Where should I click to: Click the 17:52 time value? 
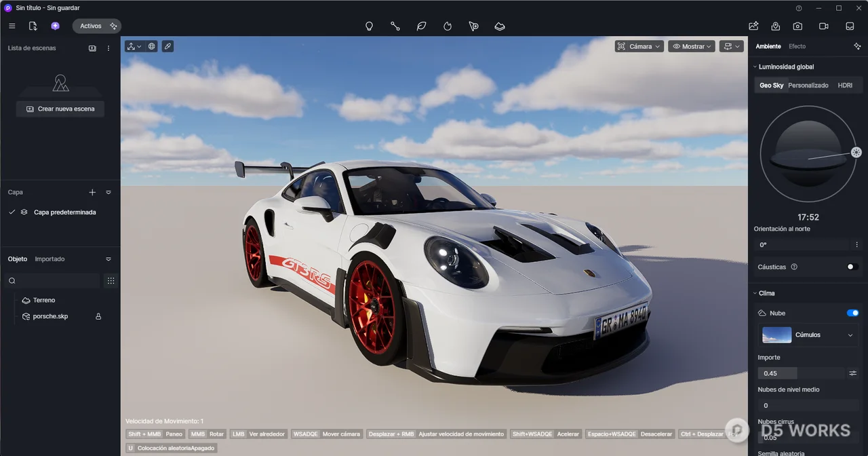point(808,217)
